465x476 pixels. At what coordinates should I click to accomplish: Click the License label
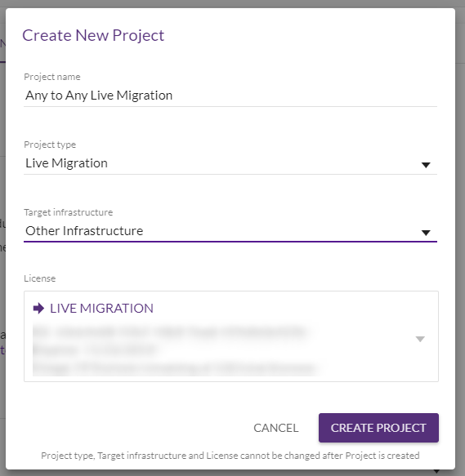[40, 278]
